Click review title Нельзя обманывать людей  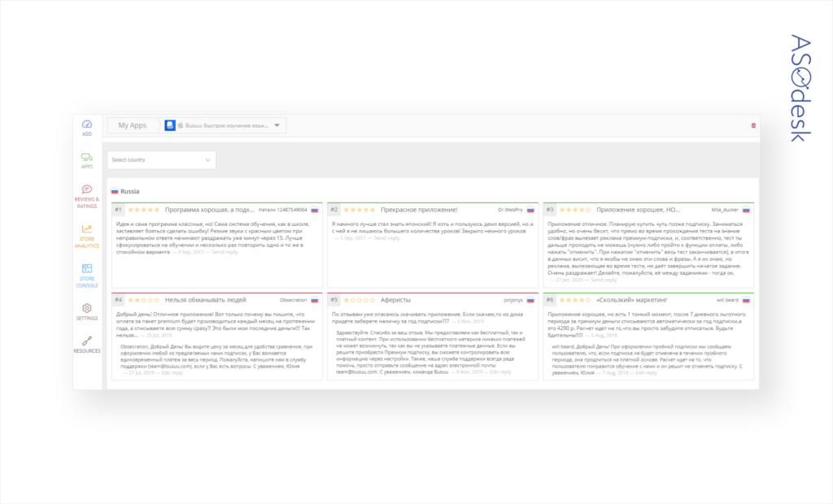[x=205, y=300]
